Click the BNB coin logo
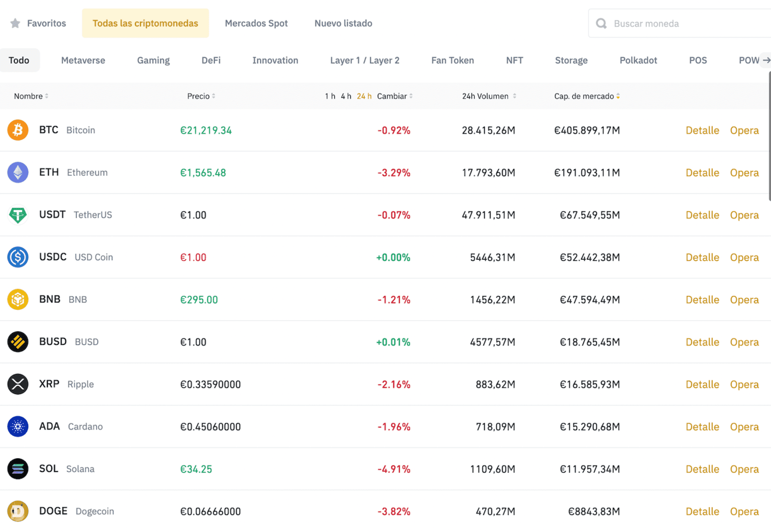 pos(18,299)
